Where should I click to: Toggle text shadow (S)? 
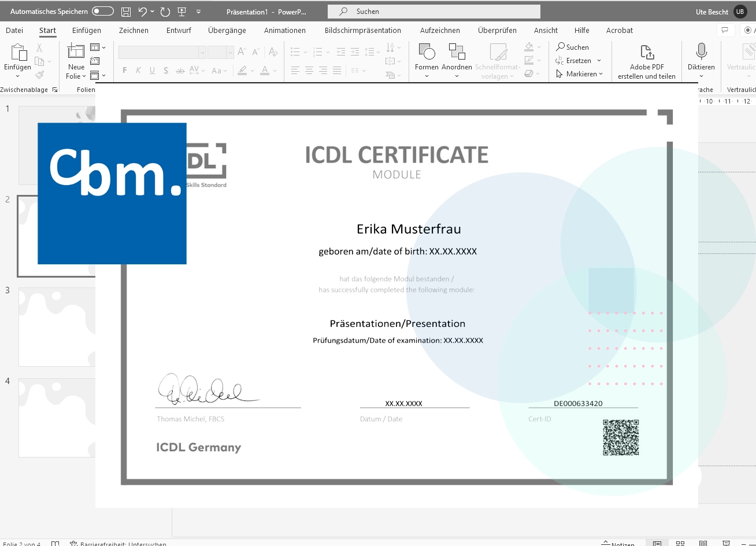166,71
